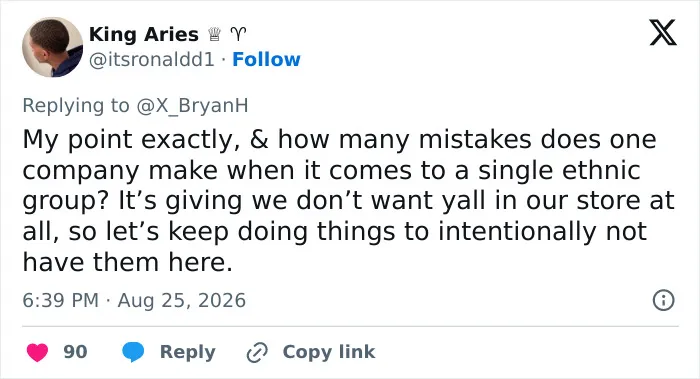Open the King Aries display name
Image resolution: width=700 pixels, height=379 pixels.
(144, 34)
